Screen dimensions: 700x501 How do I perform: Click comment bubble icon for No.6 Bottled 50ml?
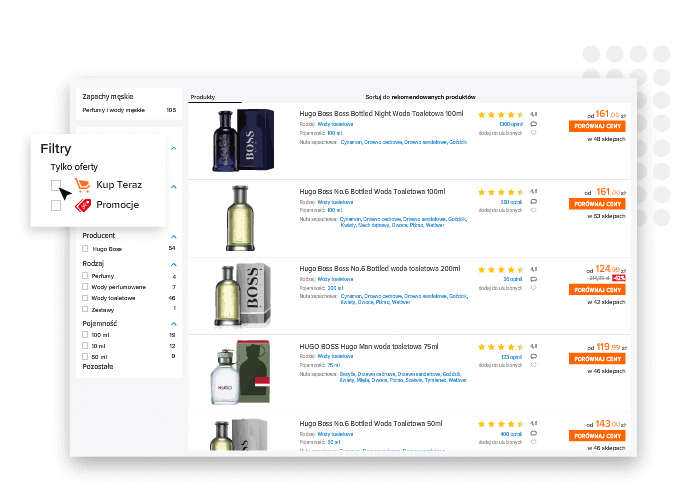[x=533, y=433]
